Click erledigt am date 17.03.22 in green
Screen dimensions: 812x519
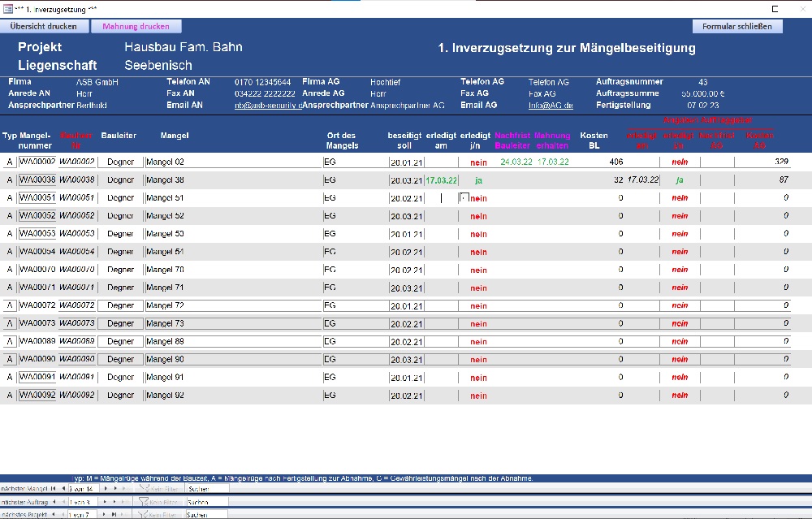click(x=441, y=180)
